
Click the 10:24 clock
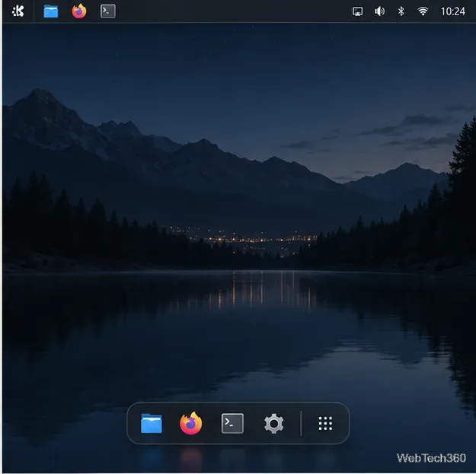452,11
